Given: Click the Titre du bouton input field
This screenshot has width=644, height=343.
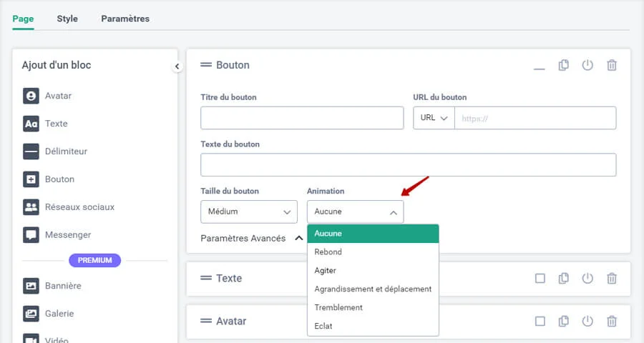Looking at the screenshot, I should click(301, 118).
